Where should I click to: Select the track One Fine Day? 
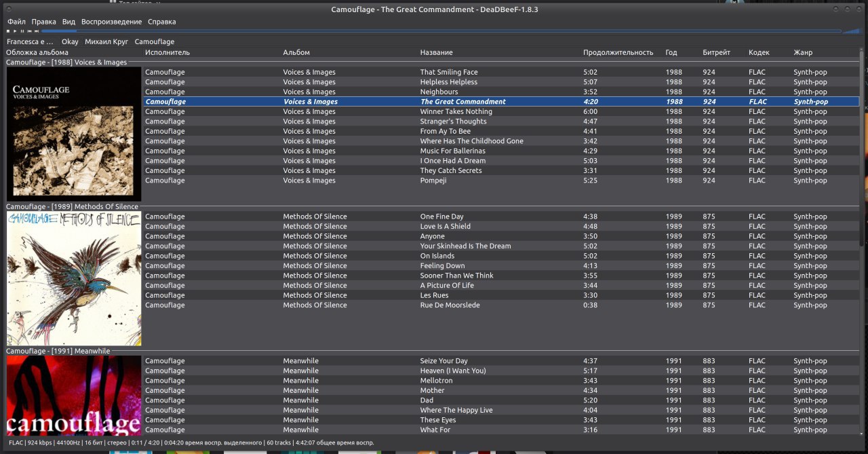click(x=501, y=216)
